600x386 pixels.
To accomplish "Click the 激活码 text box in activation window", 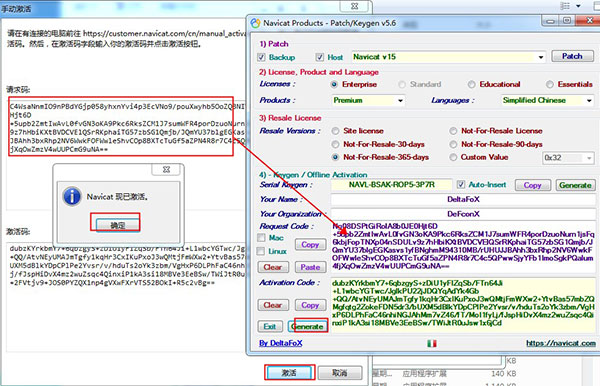I will coord(126,296).
